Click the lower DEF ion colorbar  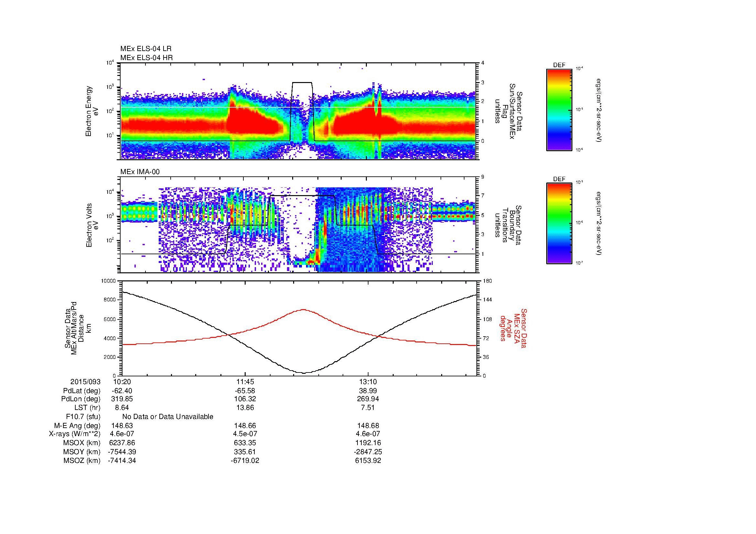click(559, 224)
